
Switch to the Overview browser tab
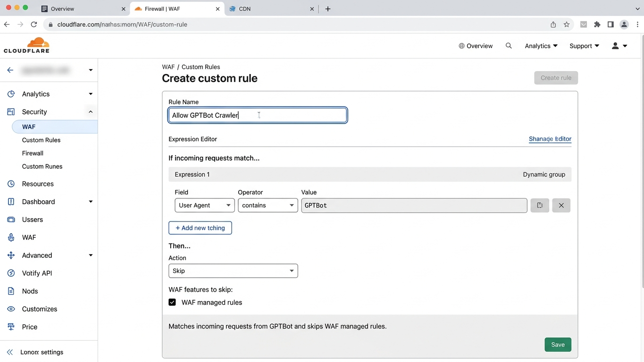83,8
